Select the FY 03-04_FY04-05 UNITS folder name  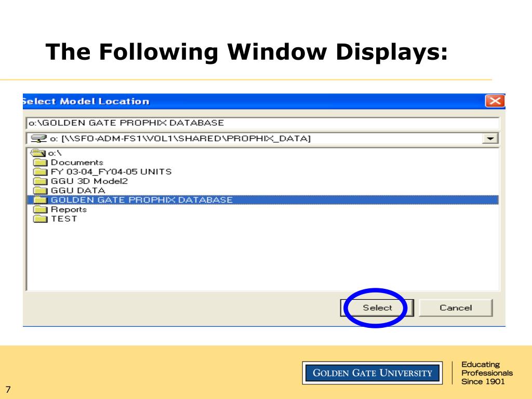click(111, 171)
